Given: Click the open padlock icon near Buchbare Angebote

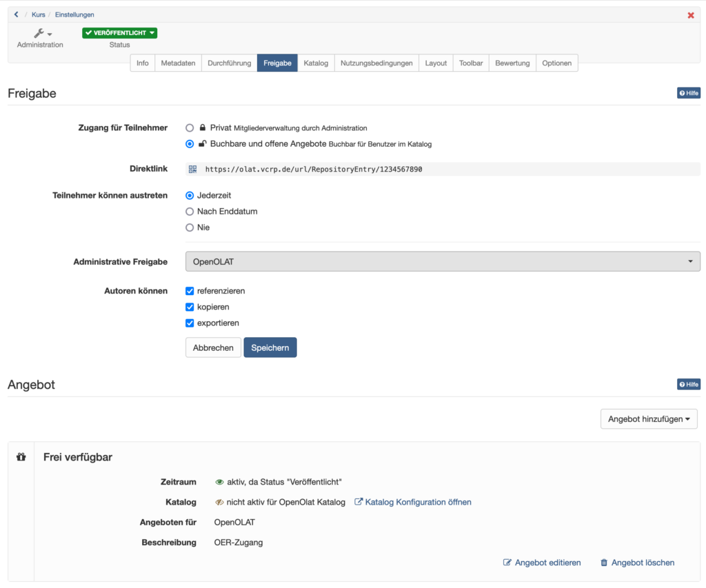Looking at the screenshot, I should pyautogui.click(x=201, y=143).
